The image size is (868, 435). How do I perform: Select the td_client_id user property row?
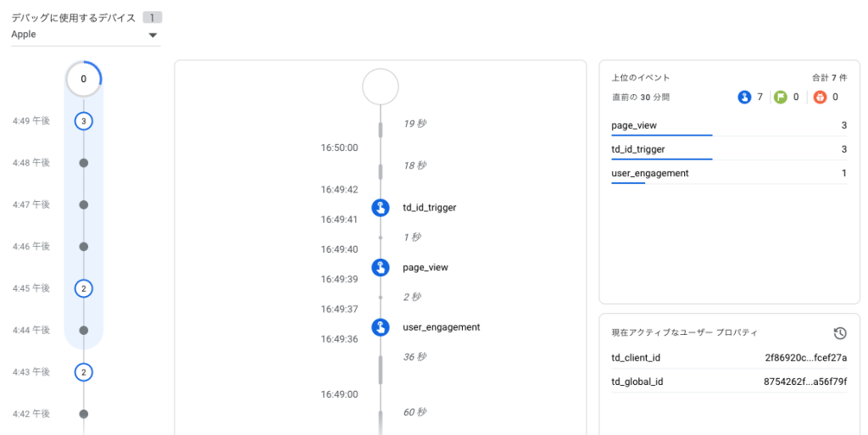click(729, 358)
